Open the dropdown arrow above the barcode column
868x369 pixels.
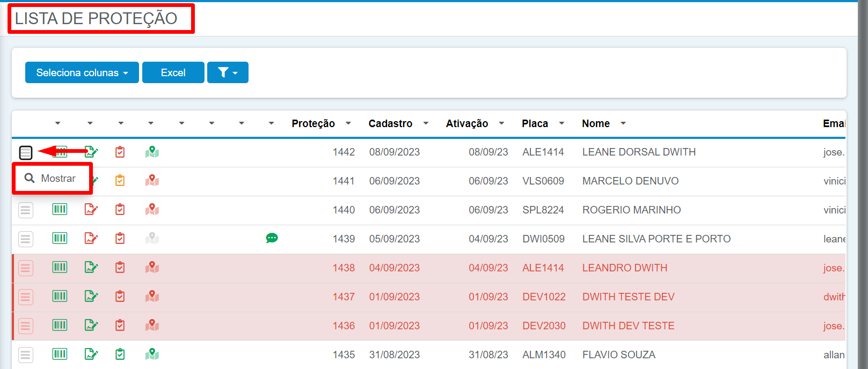tap(58, 123)
